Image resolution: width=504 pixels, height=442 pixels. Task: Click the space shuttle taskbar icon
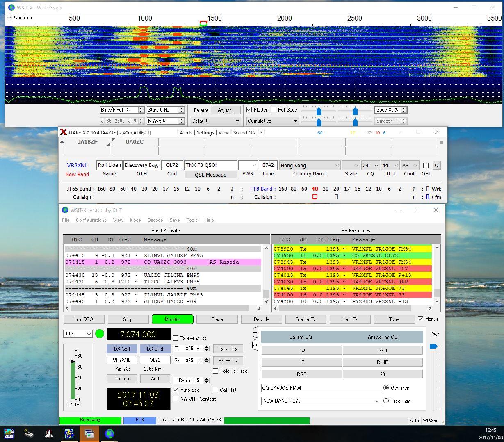click(49, 433)
